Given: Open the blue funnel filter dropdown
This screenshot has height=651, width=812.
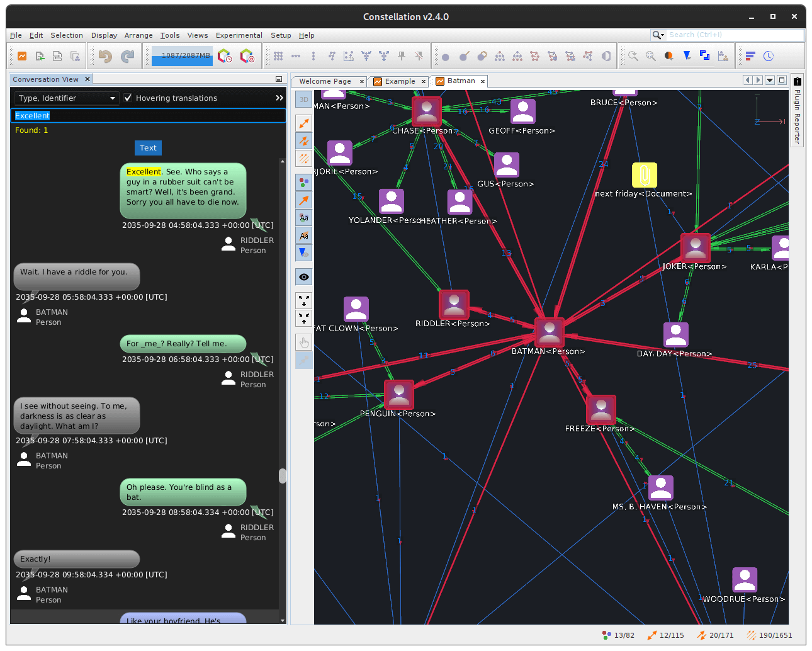Looking at the screenshot, I should pyautogui.click(x=687, y=56).
